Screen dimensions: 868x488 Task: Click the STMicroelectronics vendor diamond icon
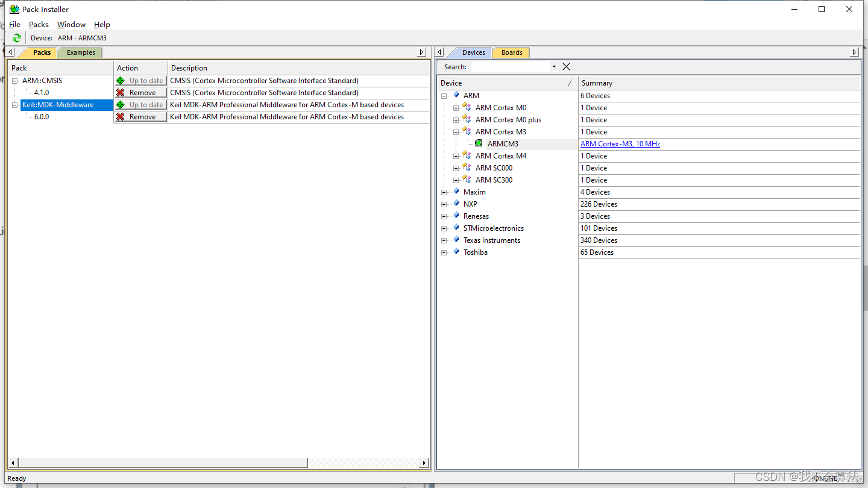[456, 227]
